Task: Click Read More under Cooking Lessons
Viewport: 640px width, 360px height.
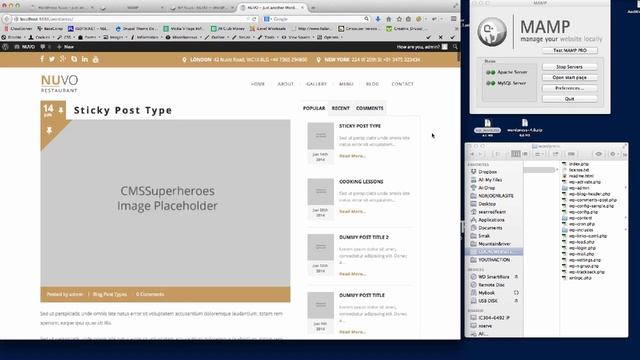Action: tap(352, 211)
